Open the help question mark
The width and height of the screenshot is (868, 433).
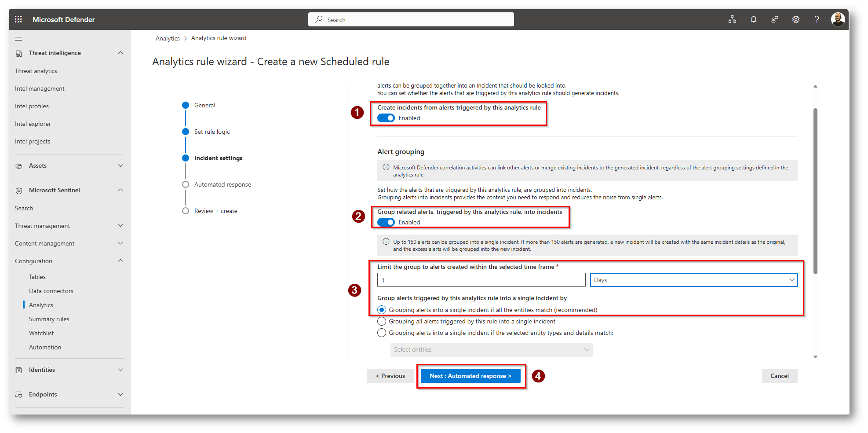[817, 19]
